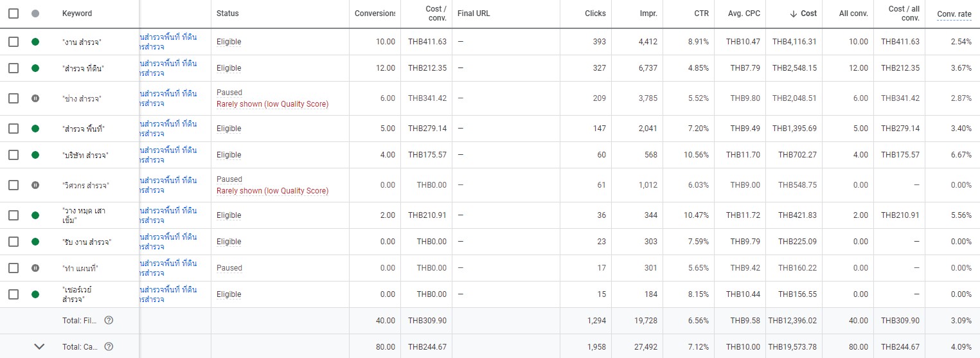Click Eligible status of "เซอร์เวย์ สำรวจ" row
This screenshot has height=358, width=980.
229,294
